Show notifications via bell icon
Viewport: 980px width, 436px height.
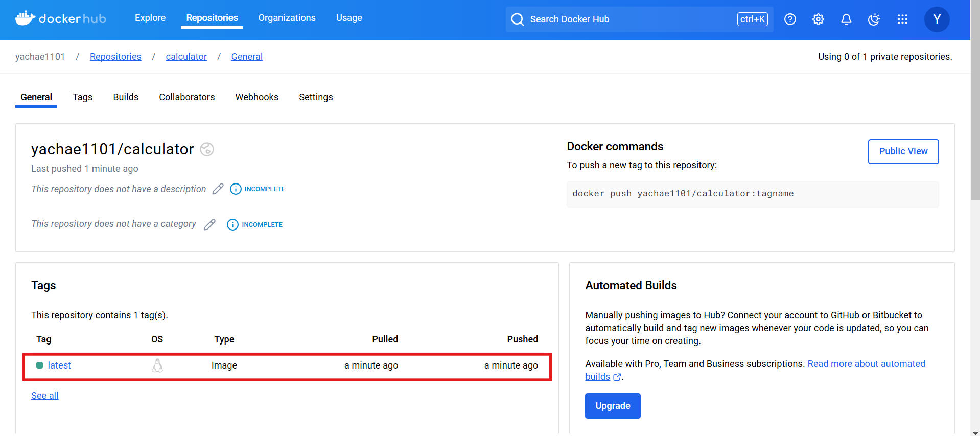point(846,19)
